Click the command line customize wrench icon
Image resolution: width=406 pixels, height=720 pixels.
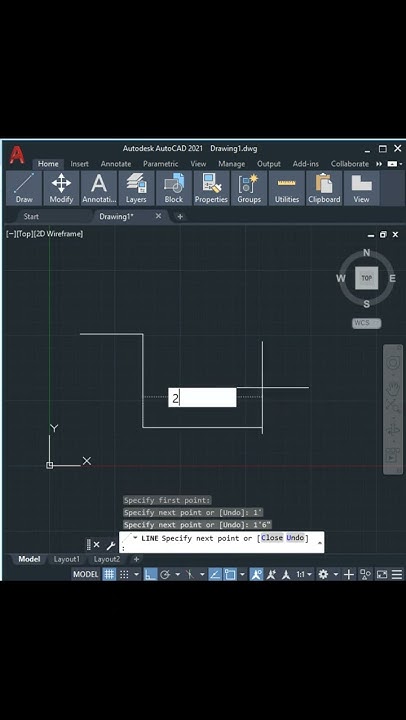[x=111, y=545]
